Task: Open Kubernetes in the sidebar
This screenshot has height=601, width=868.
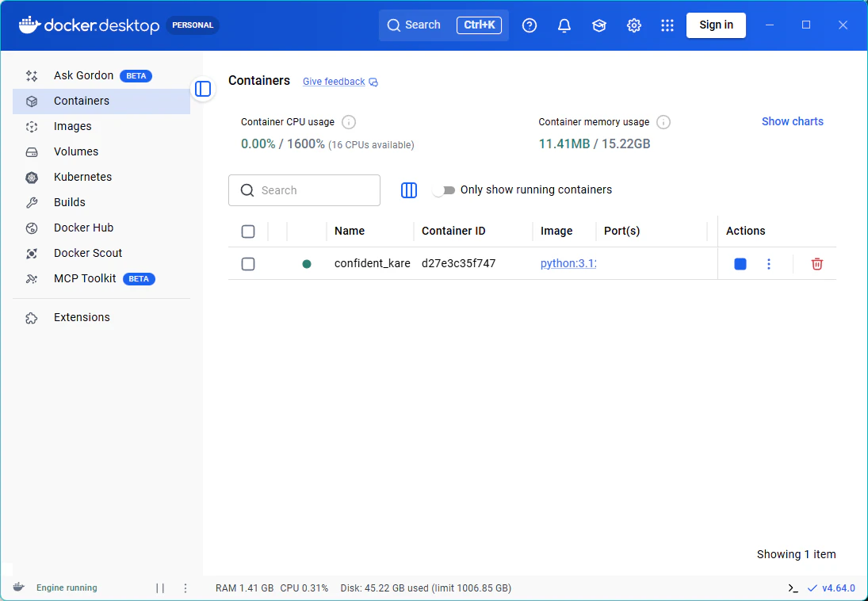Action: click(101, 177)
